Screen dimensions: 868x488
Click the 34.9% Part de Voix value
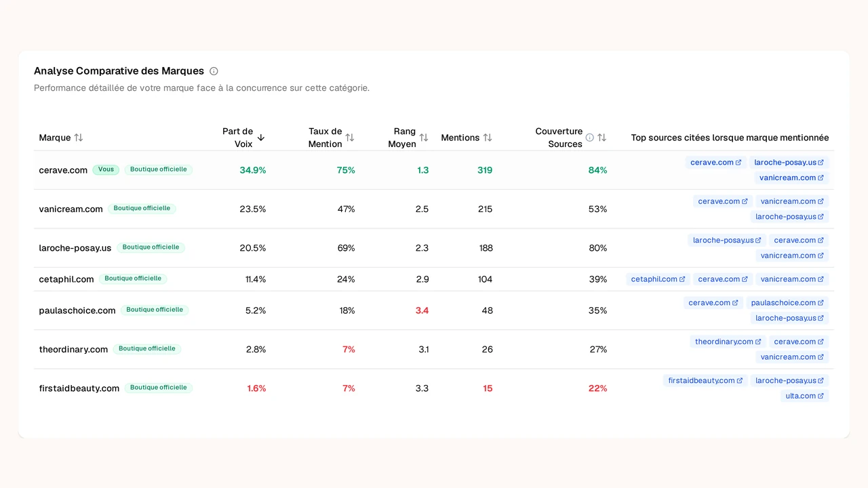(253, 170)
